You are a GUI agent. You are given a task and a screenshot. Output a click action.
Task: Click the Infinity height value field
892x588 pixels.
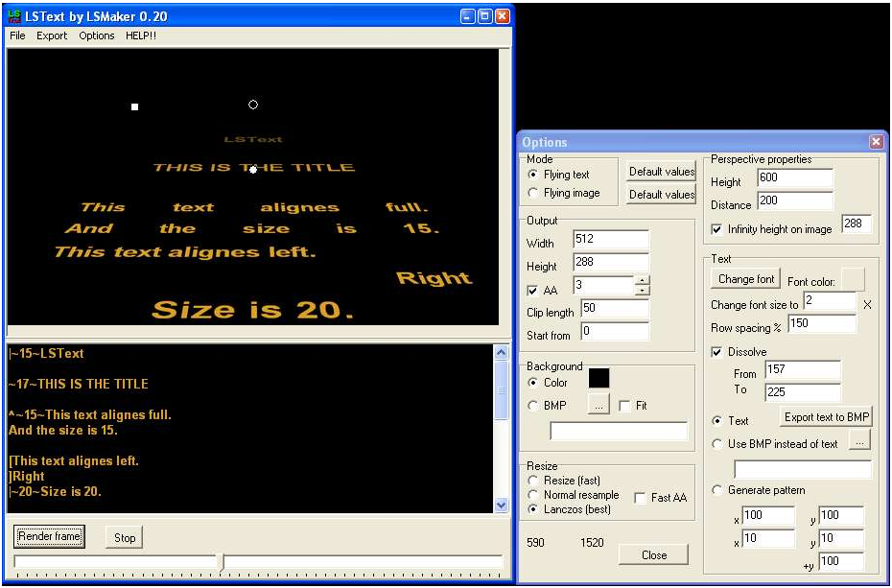857,224
